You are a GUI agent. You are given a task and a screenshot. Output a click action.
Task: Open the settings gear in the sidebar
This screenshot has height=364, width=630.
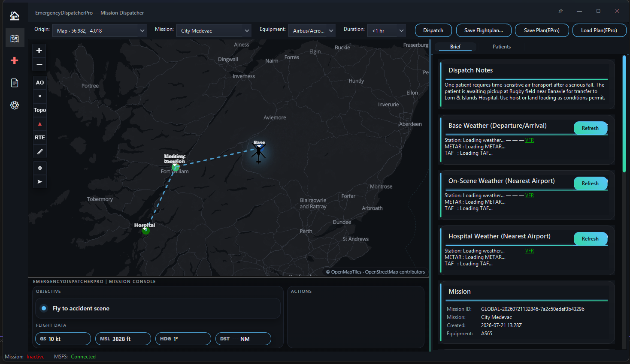15,105
